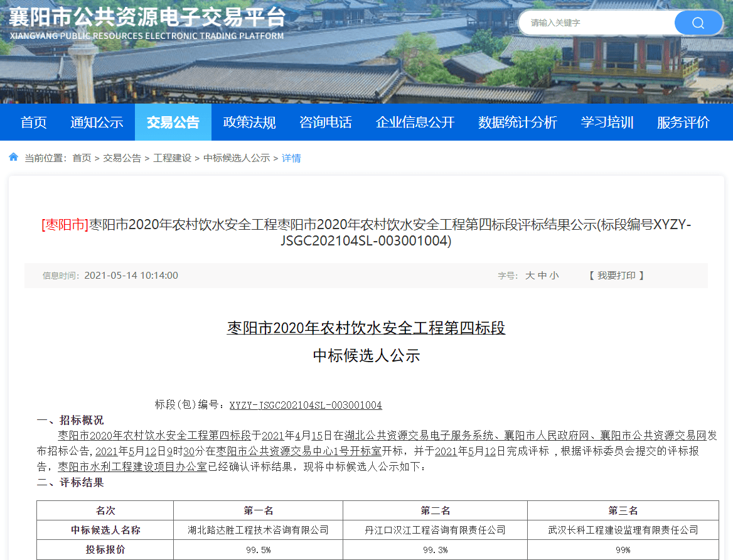Open the 政策法规 menu item
This screenshot has width=733, height=560.
(x=249, y=122)
